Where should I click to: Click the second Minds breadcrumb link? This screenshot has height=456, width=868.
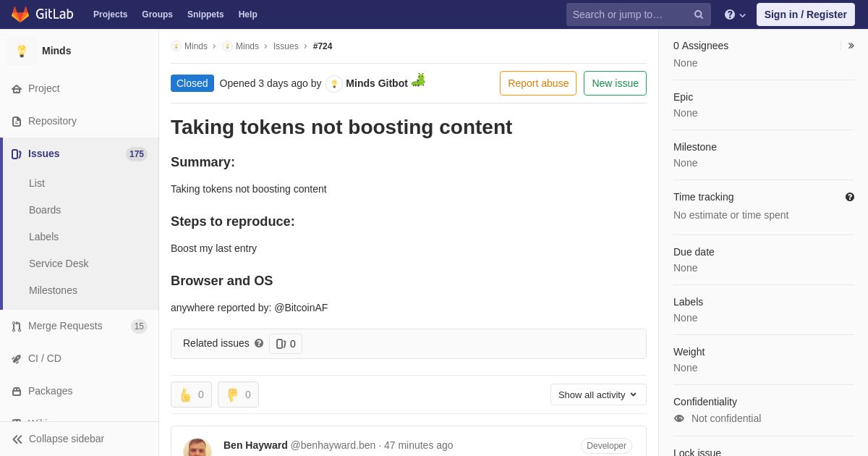tap(247, 46)
